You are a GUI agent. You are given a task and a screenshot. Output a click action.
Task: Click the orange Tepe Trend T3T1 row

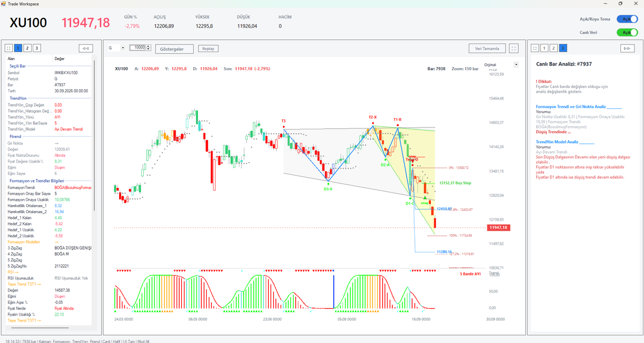49,320
